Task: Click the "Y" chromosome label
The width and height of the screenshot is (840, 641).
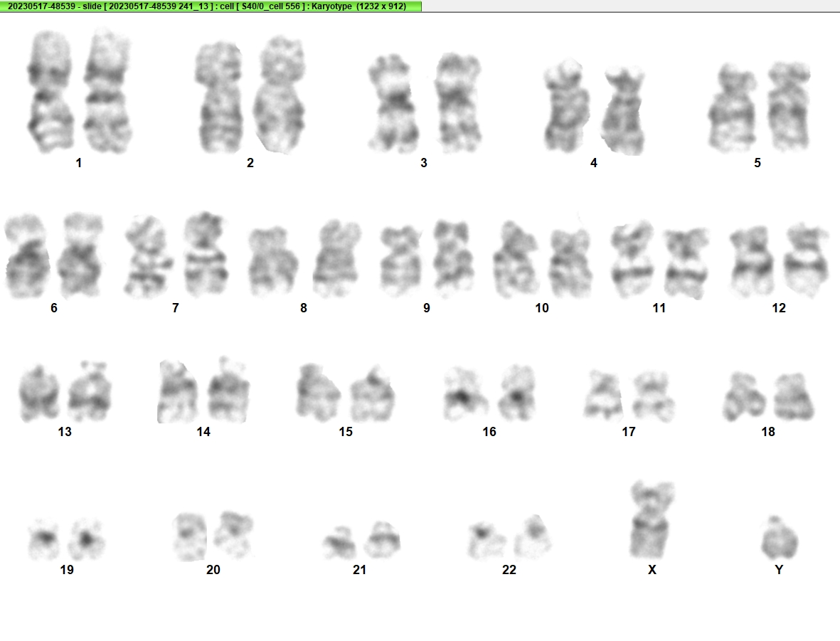Action: (x=780, y=570)
